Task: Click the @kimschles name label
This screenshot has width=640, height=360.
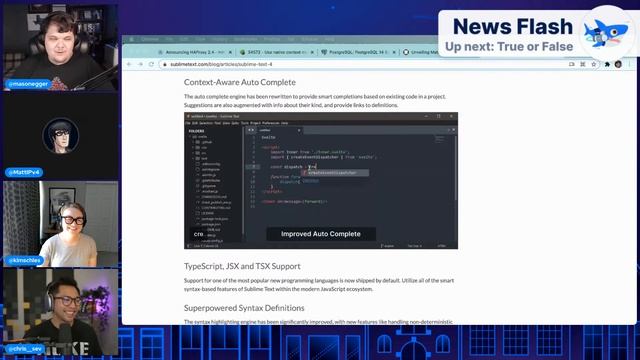Action: (x=24, y=260)
